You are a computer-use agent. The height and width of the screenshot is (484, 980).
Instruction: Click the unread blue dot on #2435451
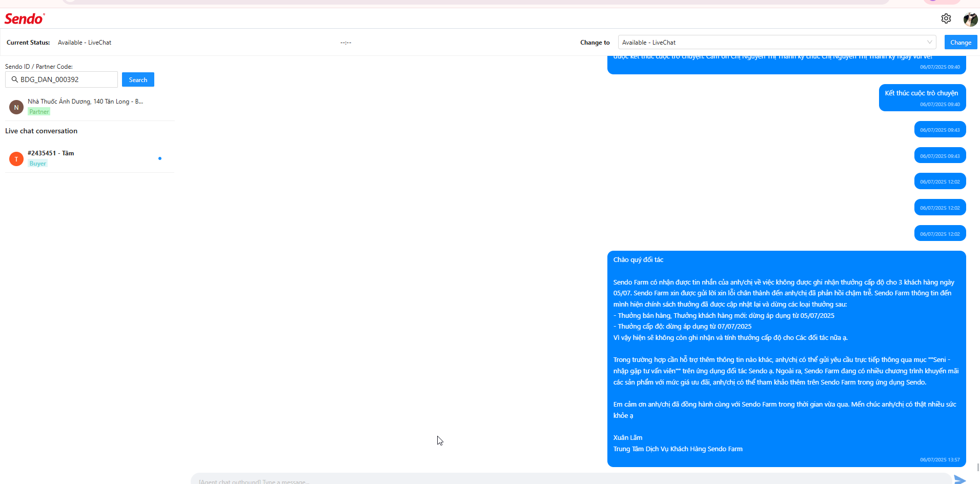coord(160,158)
